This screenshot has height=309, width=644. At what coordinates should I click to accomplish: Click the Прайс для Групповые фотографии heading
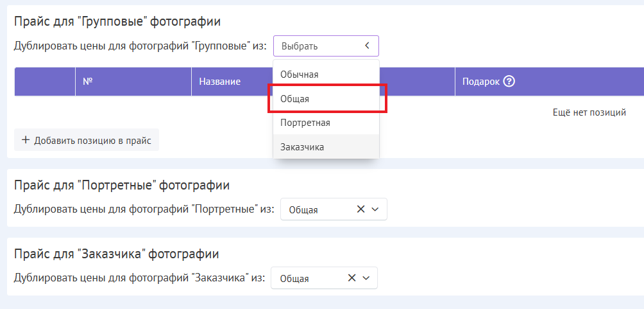coord(117,21)
